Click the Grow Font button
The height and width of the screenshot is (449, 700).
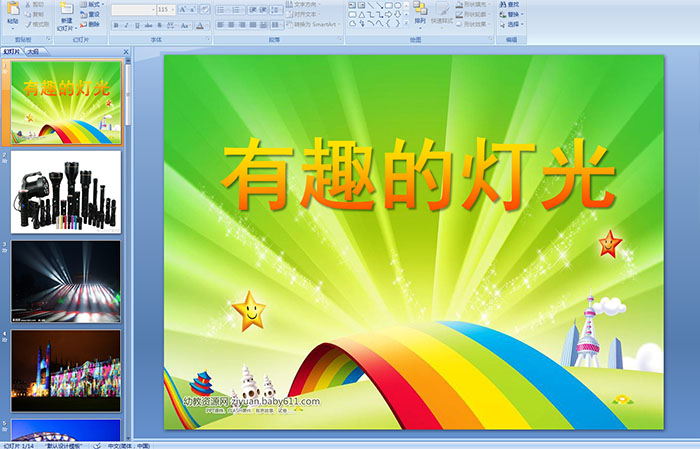(x=183, y=9)
